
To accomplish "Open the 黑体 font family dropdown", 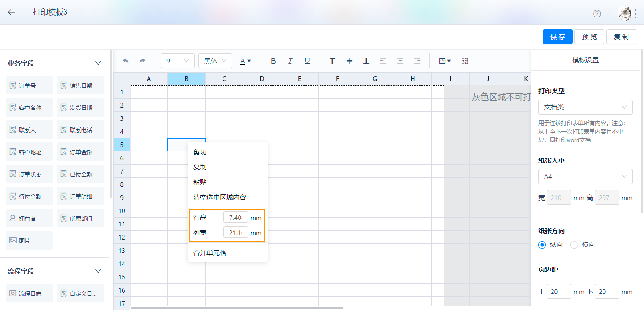I will point(215,61).
